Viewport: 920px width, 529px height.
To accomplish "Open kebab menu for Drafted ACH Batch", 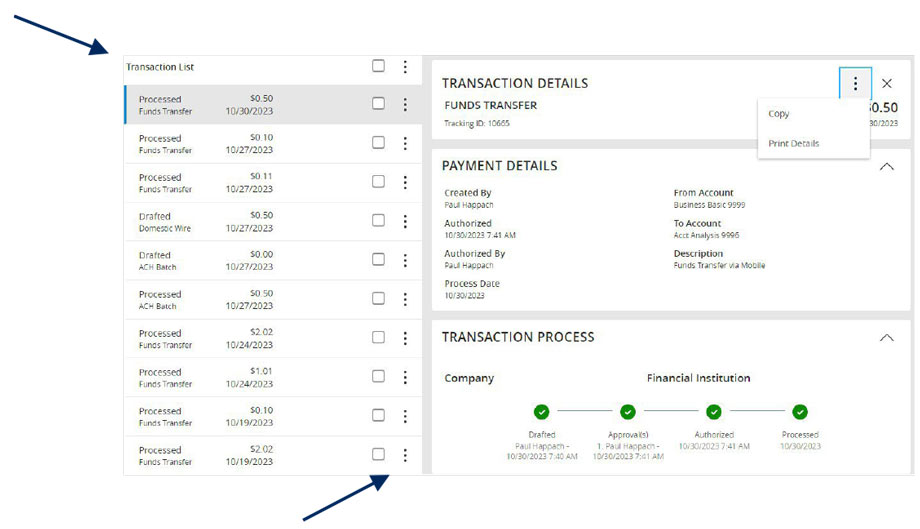I will (x=405, y=260).
